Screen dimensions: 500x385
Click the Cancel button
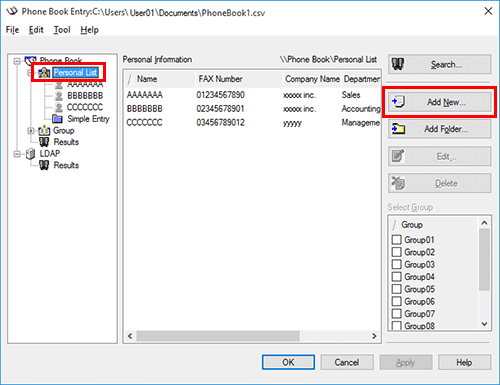pos(347,362)
